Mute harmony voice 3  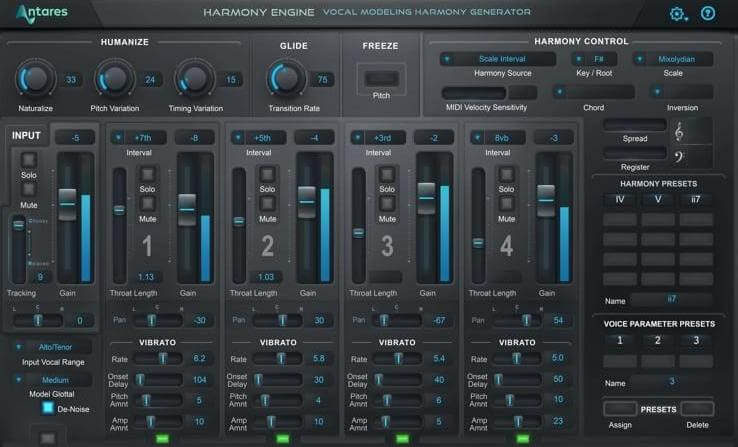pyautogui.click(x=387, y=204)
